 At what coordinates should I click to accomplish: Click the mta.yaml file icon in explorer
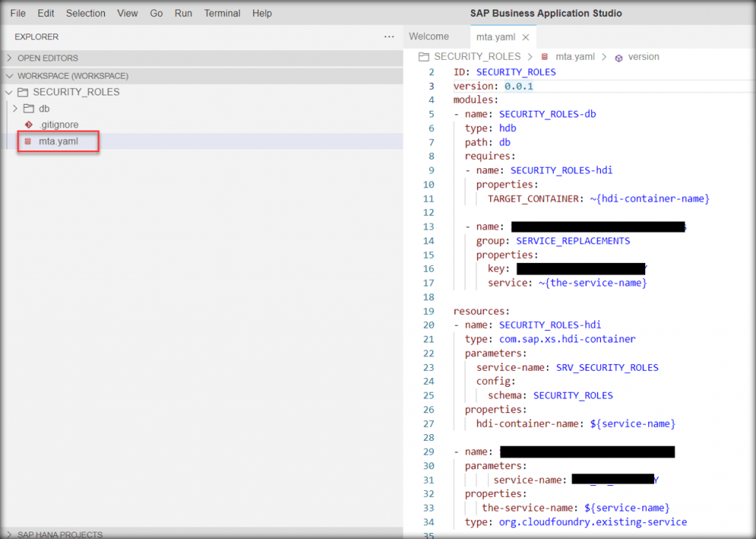pyautogui.click(x=28, y=141)
